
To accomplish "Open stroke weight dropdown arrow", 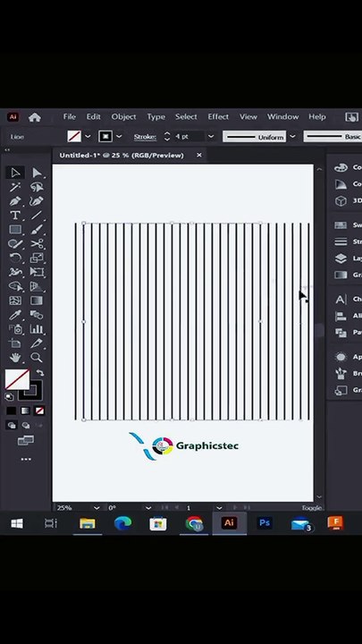I will (x=211, y=136).
